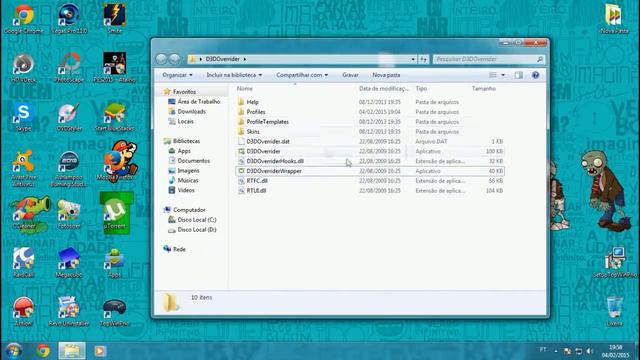The height and width of the screenshot is (360, 640).
Task: Open Revo Uninstaller desktop icon
Action: point(69,311)
